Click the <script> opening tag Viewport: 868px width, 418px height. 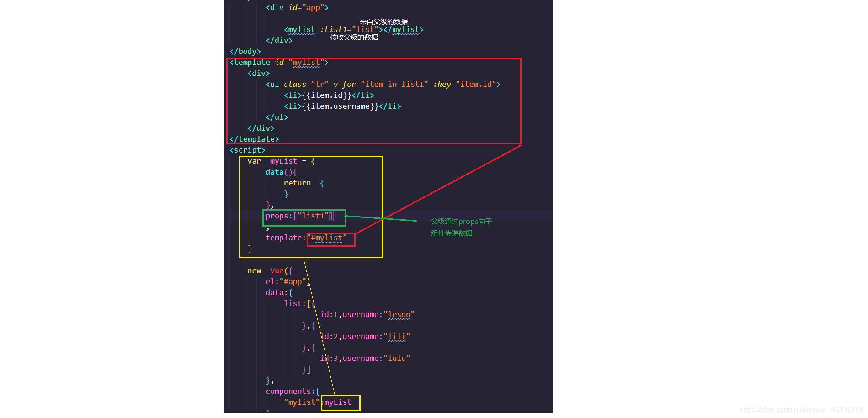click(x=247, y=150)
